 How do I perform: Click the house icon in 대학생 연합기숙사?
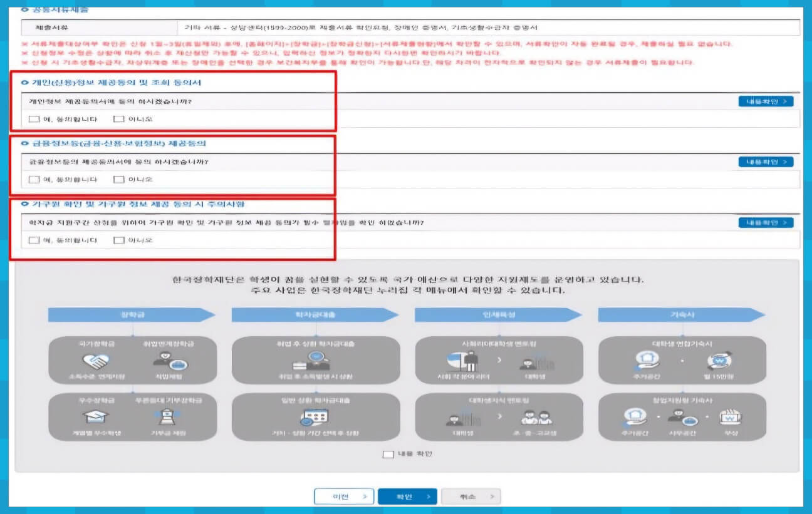coord(647,361)
